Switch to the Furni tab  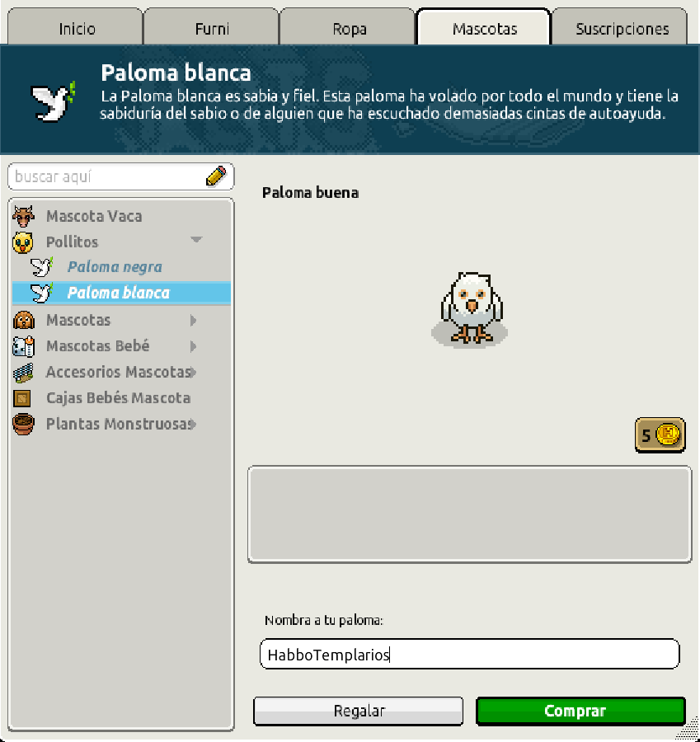212,27
